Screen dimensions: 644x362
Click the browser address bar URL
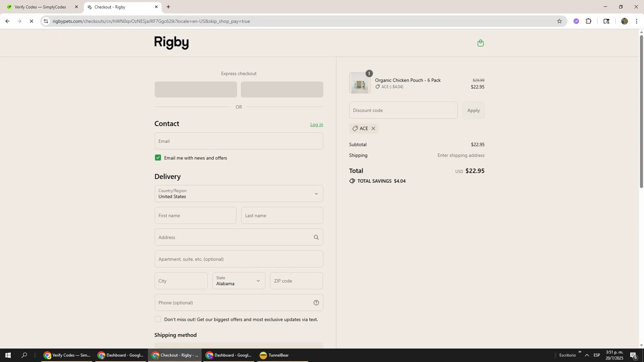[x=151, y=21]
